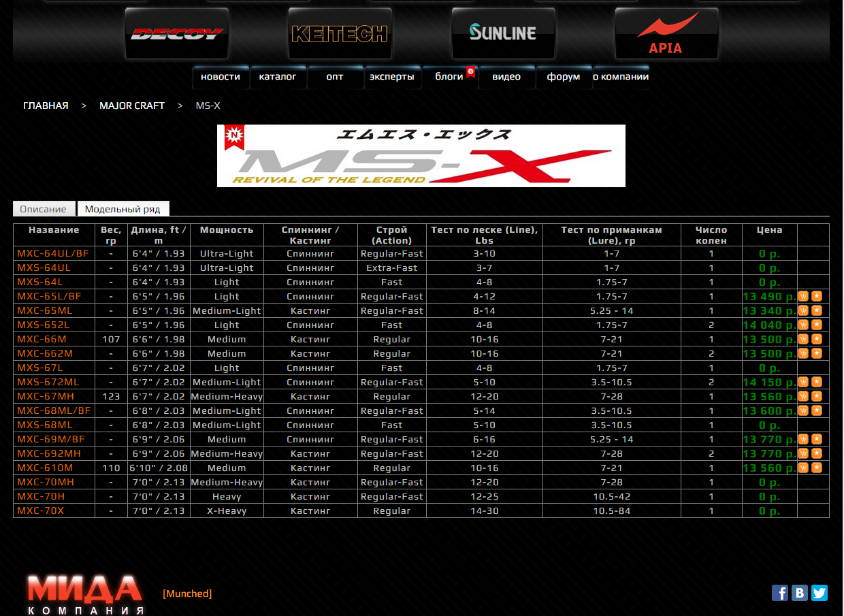Viewport: 844px width, 616px height.
Task: Favorite MXC-68ML/BF using the star
Action: (x=817, y=410)
